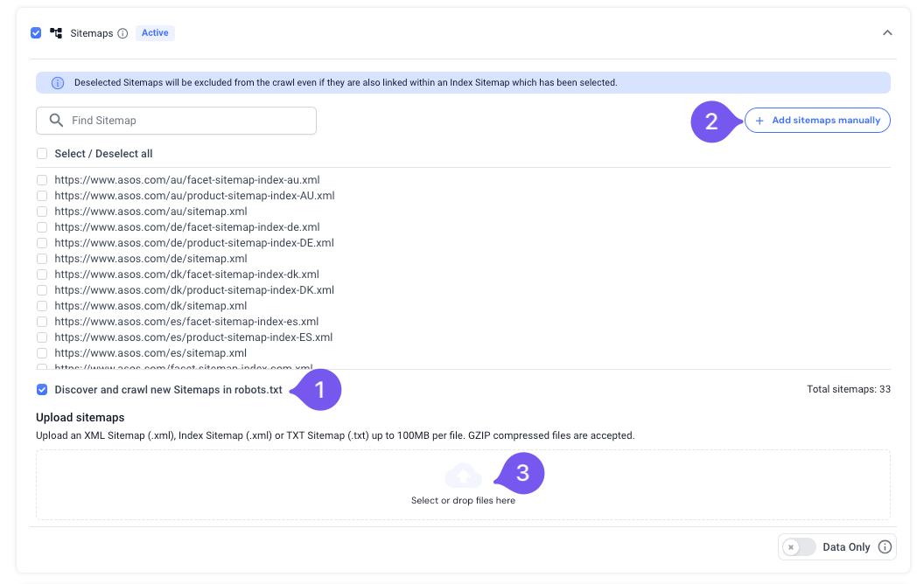
Task: Check the de/sitemap.xml checkbox
Action: point(42,259)
